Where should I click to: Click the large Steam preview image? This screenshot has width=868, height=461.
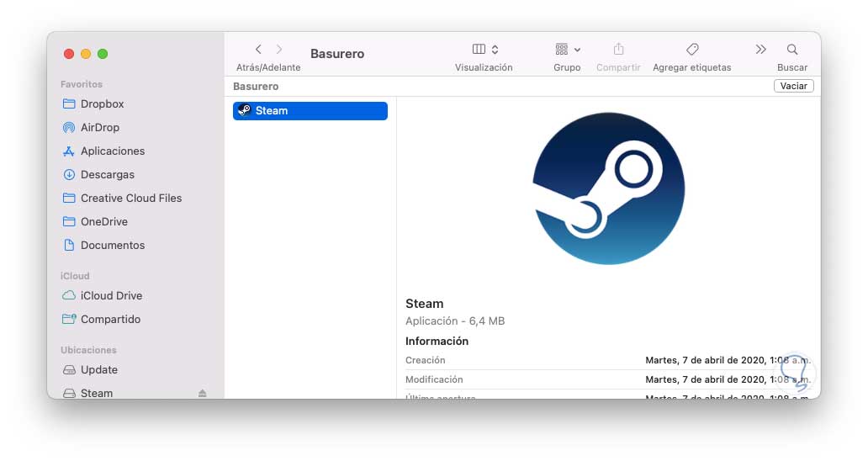point(608,188)
